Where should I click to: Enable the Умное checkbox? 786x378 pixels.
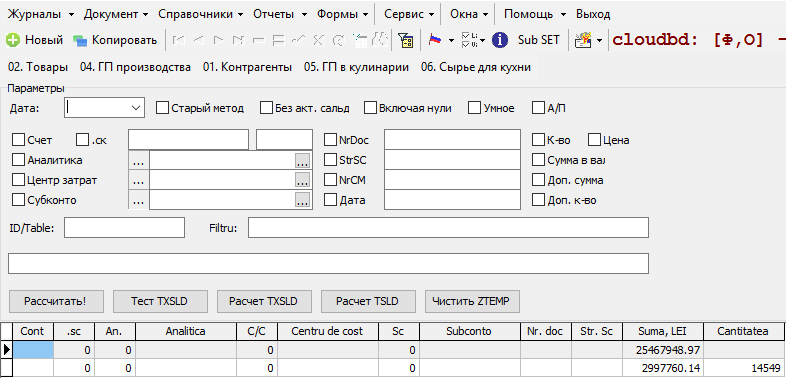pos(474,108)
